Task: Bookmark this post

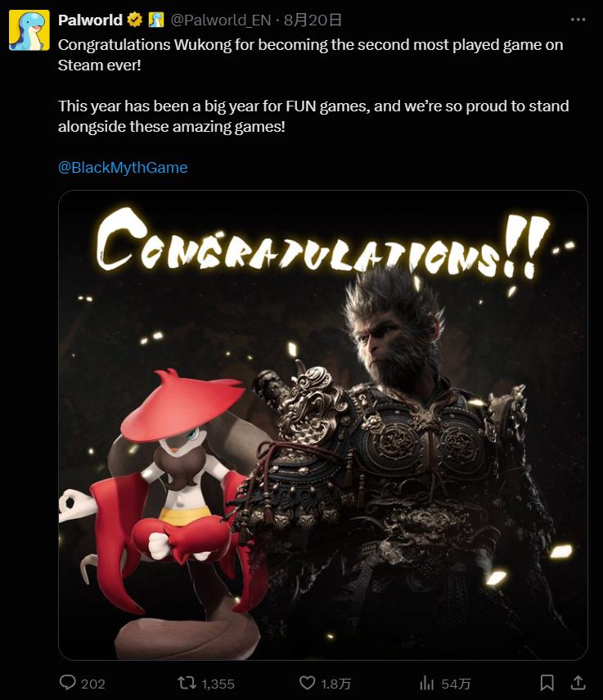Action: point(547,683)
